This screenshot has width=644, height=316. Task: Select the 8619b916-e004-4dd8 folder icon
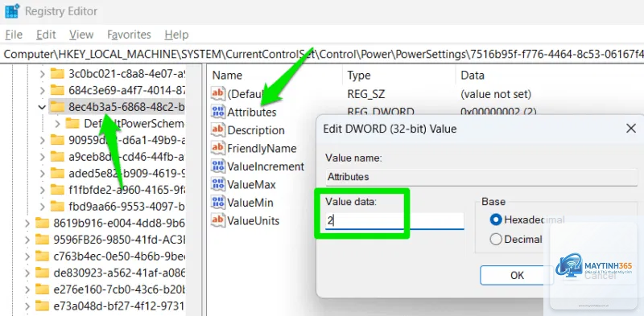[43, 223]
